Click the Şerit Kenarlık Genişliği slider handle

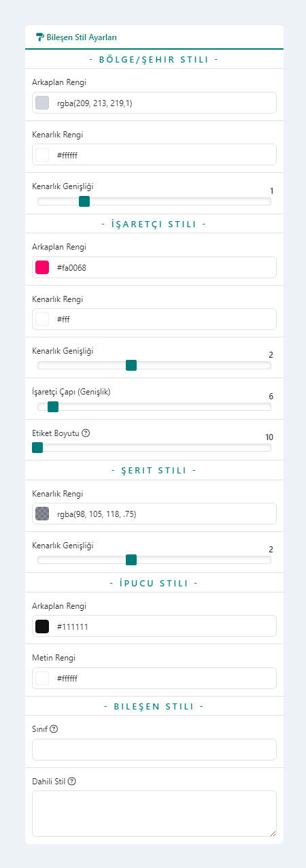click(x=131, y=560)
